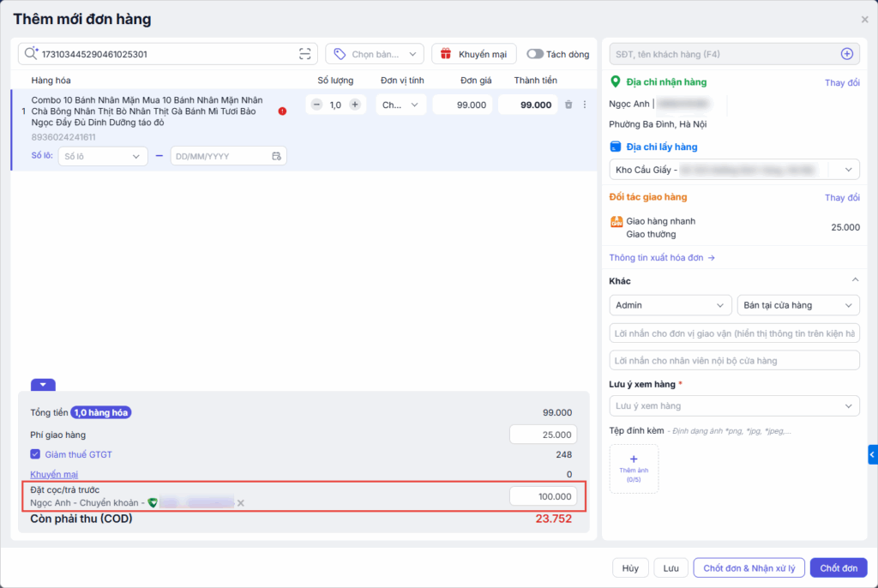Toggle the Tách dòng switch
878x588 pixels.
(535, 54)
